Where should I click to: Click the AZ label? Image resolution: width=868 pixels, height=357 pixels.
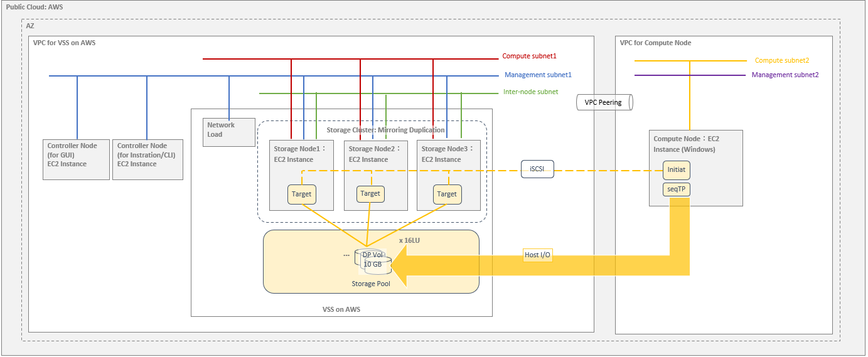point(30,26)
